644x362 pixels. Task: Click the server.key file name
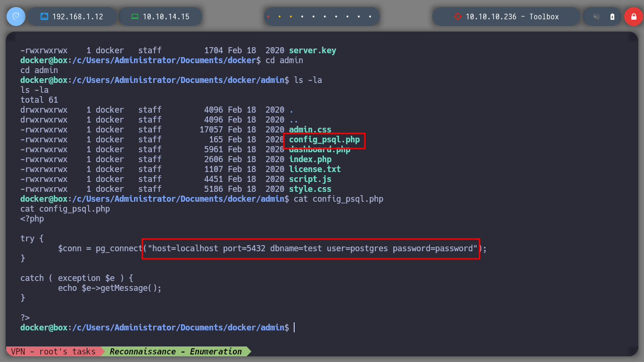(x=313, y=50)
